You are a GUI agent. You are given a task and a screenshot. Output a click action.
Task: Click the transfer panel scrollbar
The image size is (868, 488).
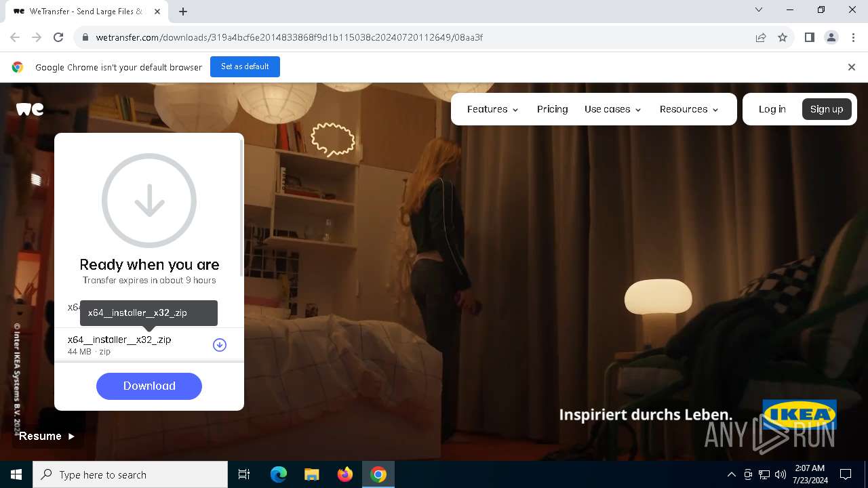coord(241,207)
